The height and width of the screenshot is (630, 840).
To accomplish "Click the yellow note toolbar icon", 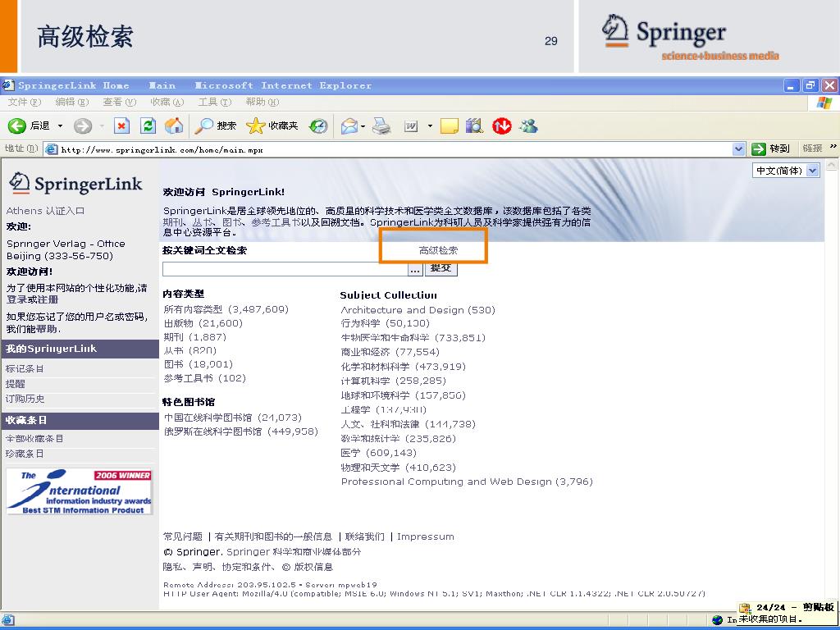I will click(x=449, y=126).
